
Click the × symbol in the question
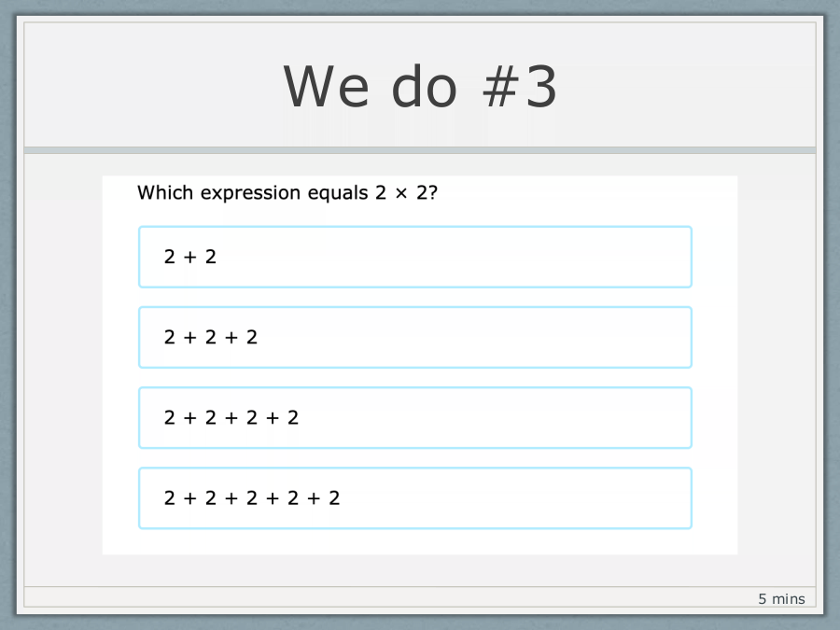coord(401,193)
